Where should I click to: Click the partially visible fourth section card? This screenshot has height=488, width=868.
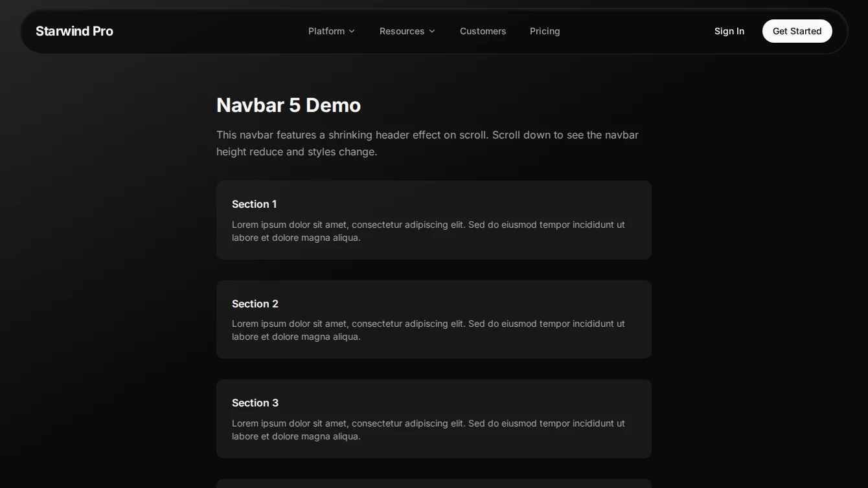pyautogui.click(x=433, y=482)
